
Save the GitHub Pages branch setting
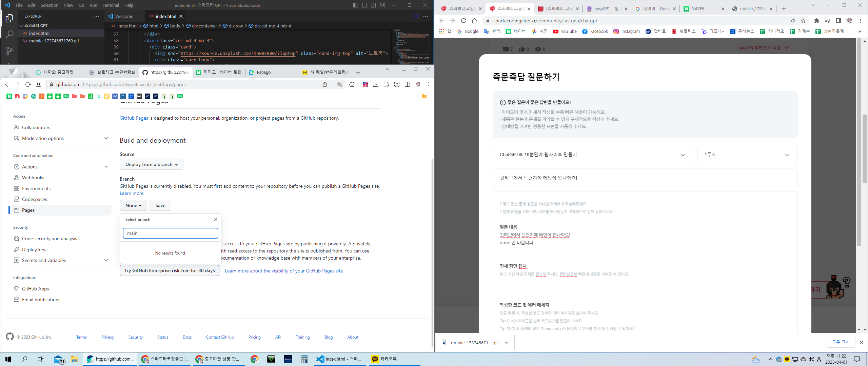pyautogui.click(x=160, y=205)
